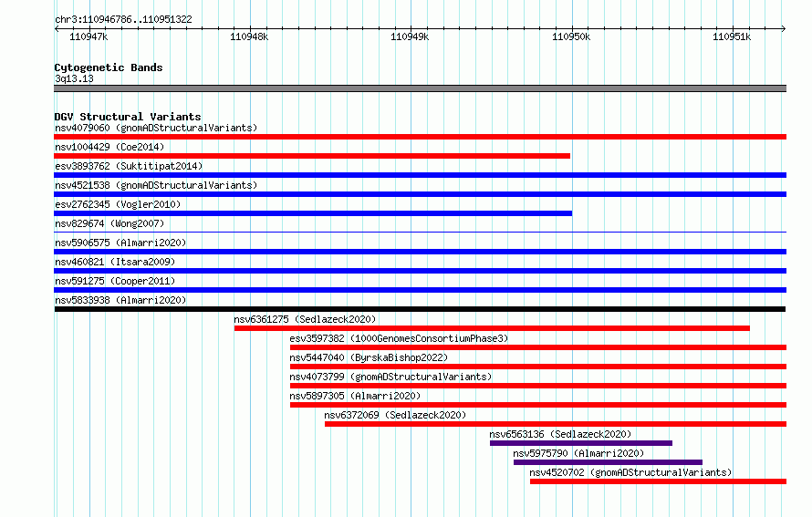Image resolution: width=812 pixels, height=517 pixels.
Task: Click the red nsv5897305 variant bar
Action: [538, 405]
